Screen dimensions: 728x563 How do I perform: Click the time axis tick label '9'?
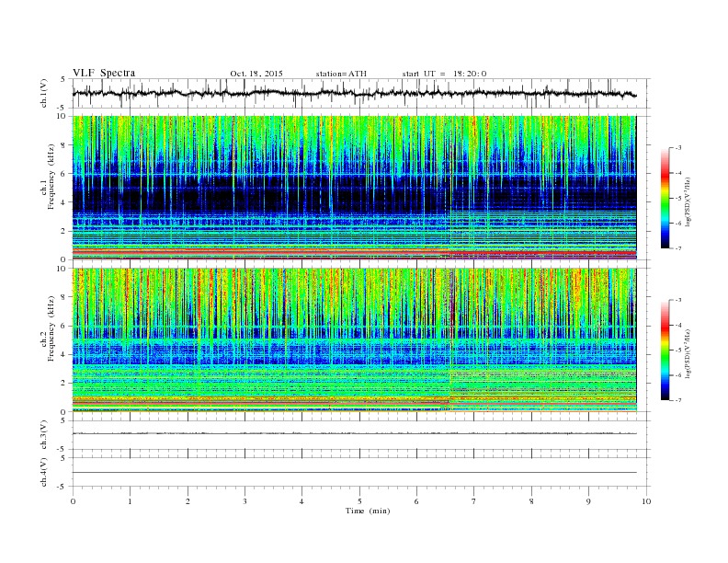tap(588, 501)
